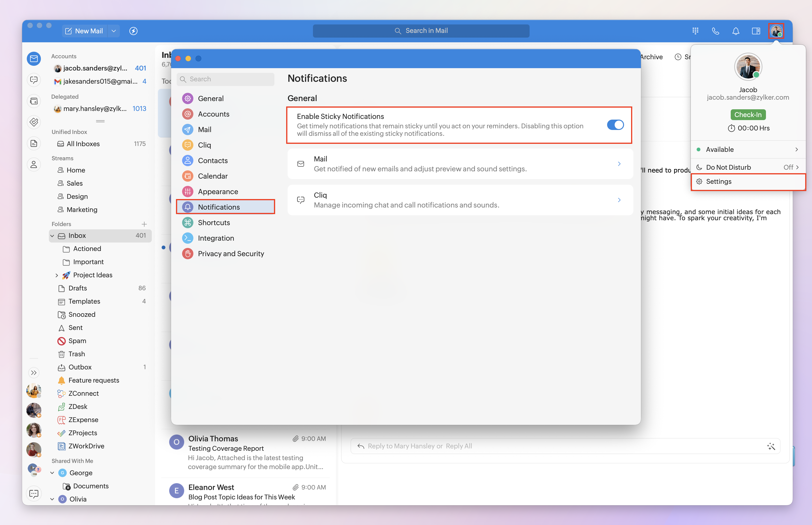Screen dimensions: 812x525
Task: Click the lightning quick actions icon
Action: point(133,31)
